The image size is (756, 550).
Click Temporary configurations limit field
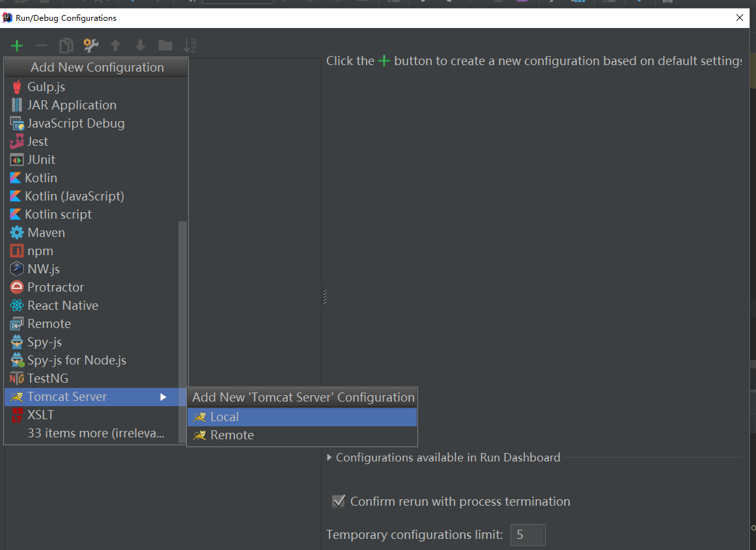[x=528, y=535]
